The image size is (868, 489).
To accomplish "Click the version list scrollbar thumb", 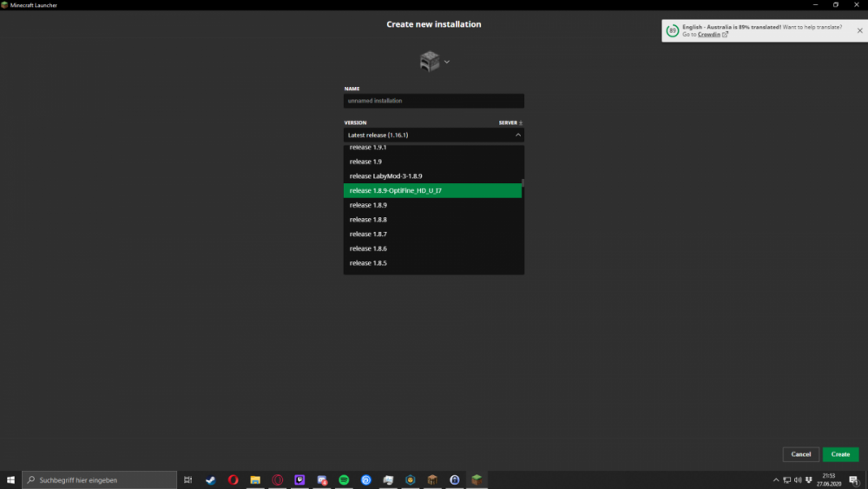I will pos(523,183).
